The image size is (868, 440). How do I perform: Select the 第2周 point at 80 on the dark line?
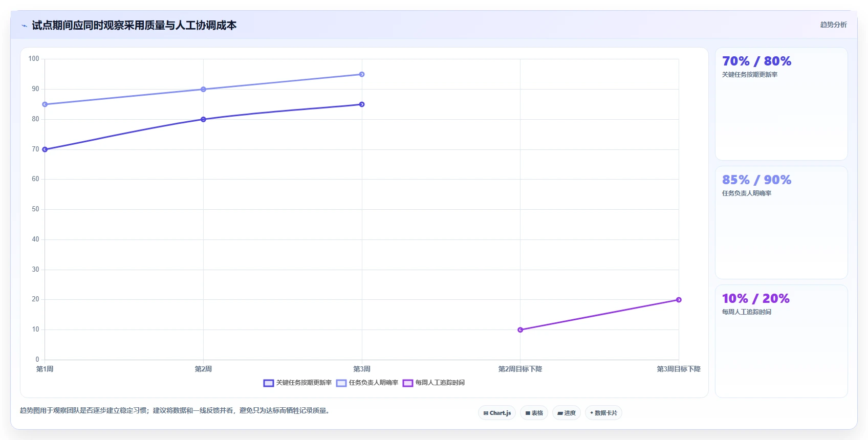(203, 119)
